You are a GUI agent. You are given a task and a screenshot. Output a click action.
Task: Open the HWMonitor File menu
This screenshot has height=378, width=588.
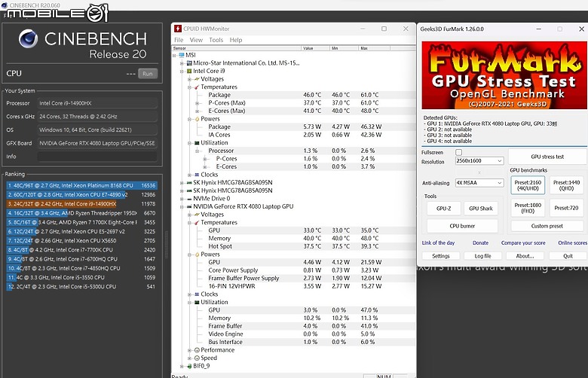pos(179,40)
